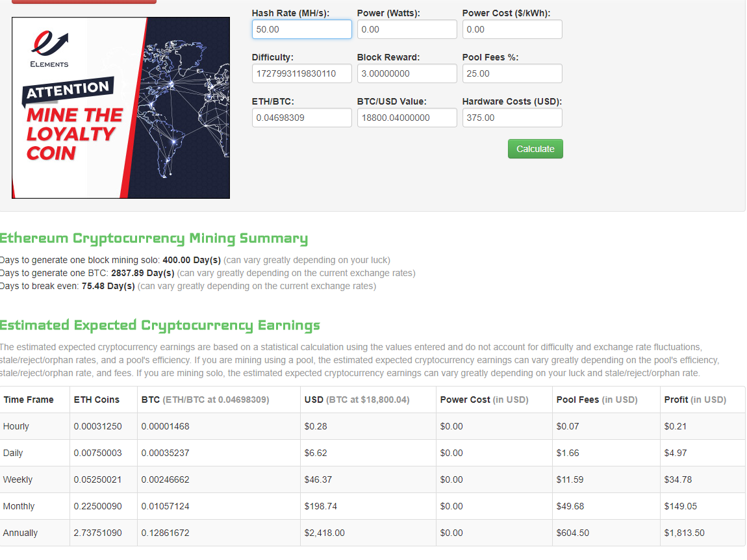
Task: Click the Elements logo in the ad
Action: coord(49,49)
